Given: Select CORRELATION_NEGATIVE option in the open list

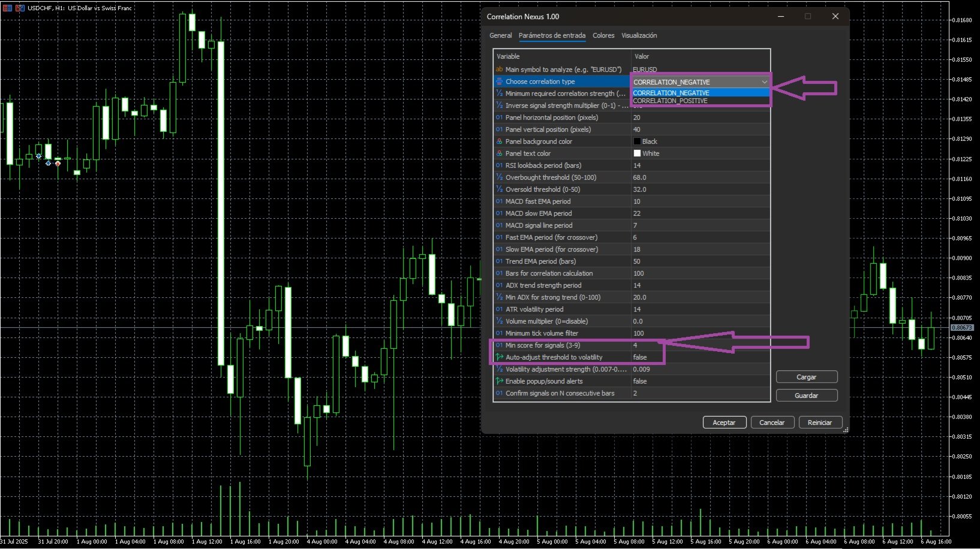Looking at the screenshot, I should [x=671, y=93].
